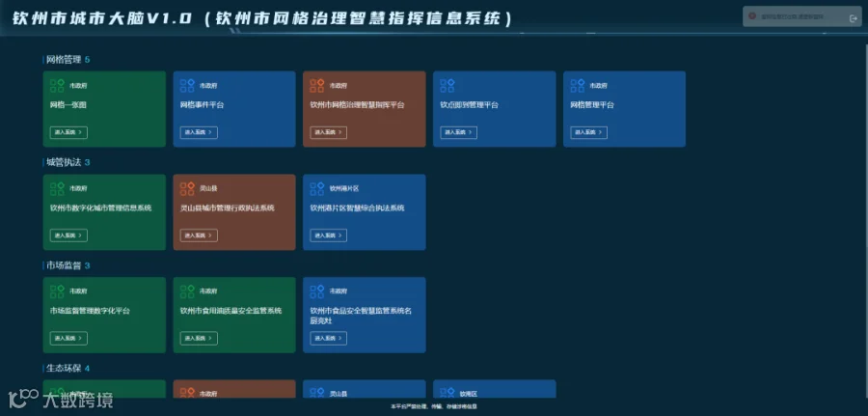Click the blue app icon on 网格事件平台 card
Viewport: 868px width, 416px height.
187,85
